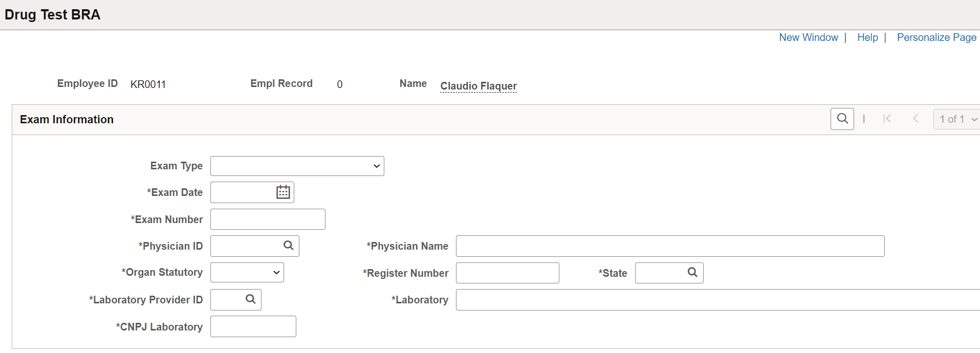The height and width of the screenshot is (353, 980).
Task: Click the Physician ID lookup magnifier
Action: [x=289, y=246]
